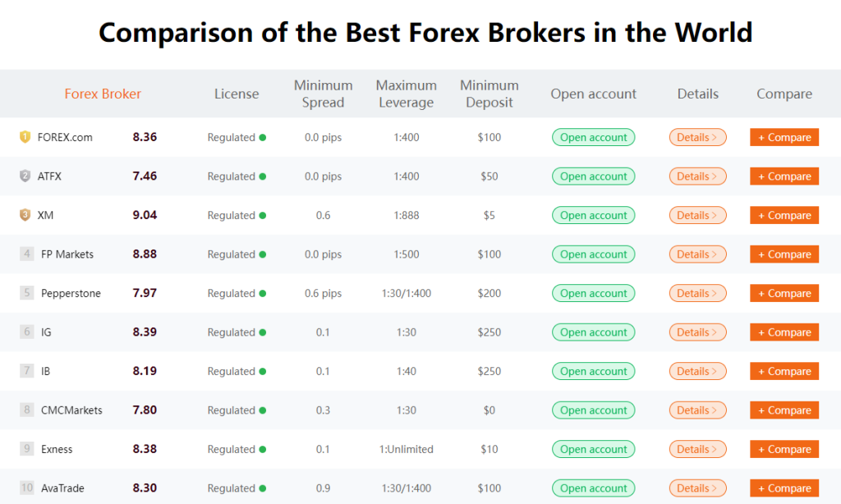Click the rank 10 badge beside AvaTrade

click(x=27, y=488)
